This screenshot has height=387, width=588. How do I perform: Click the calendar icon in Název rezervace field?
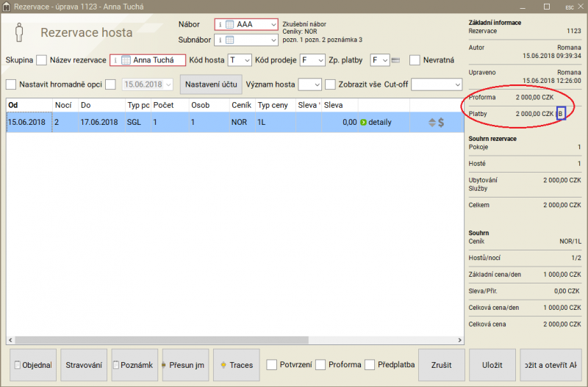click(x=125, y=60)
